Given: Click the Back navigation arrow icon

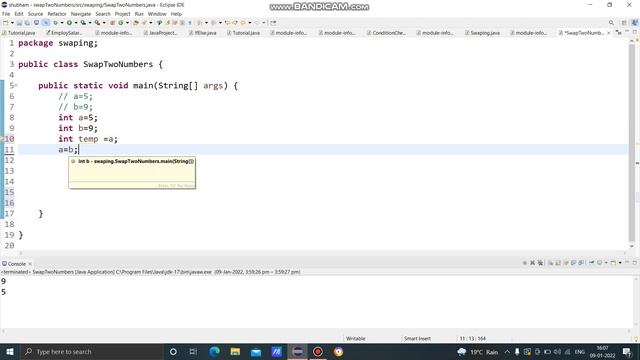Looking at the screenshot, I should 243,23.
